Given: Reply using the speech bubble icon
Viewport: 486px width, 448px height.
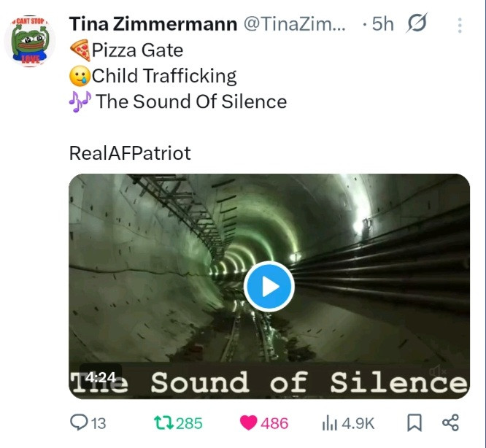Looking at the screenshot, I should (77, 422).
